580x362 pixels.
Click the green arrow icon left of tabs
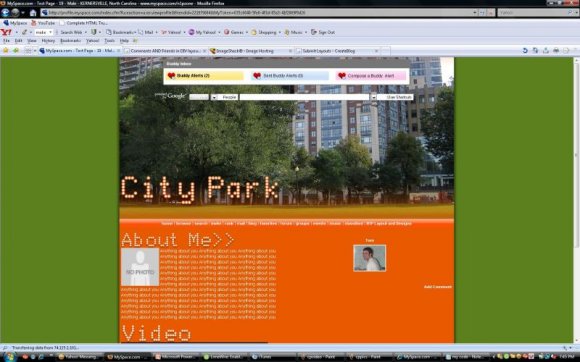[16, 50]
